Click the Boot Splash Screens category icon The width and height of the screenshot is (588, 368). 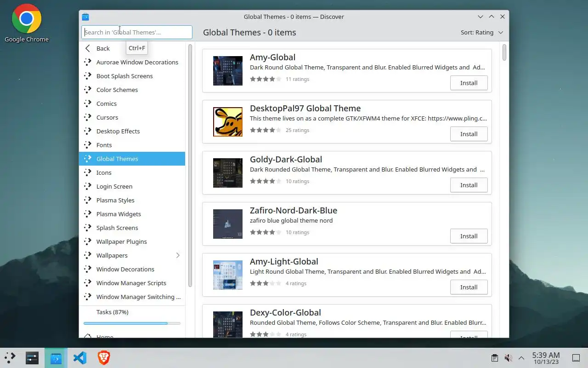(88, 76)
